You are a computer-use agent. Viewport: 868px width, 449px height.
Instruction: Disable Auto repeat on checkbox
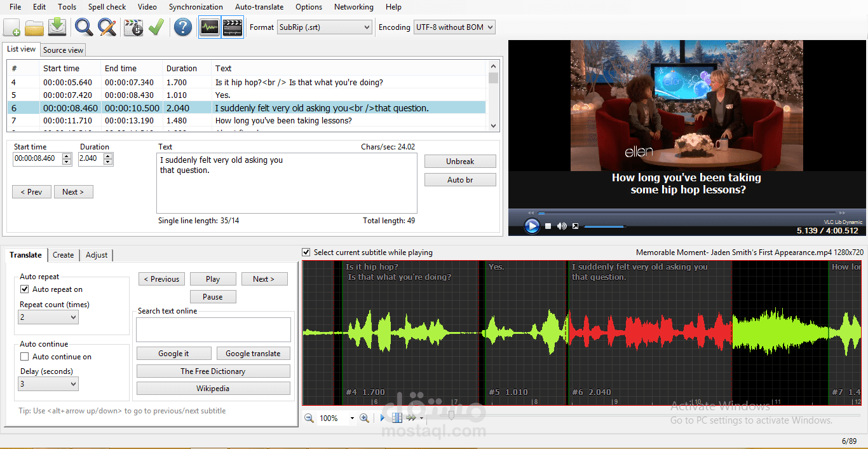25,289
